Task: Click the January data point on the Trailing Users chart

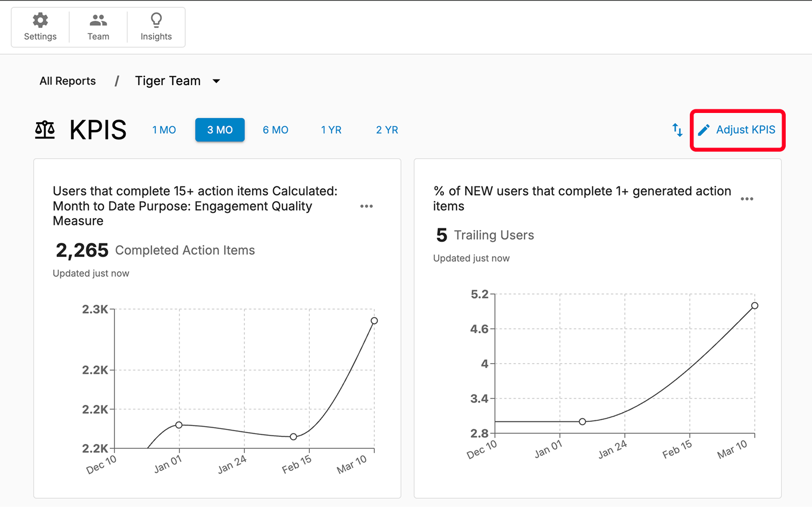Action: (x=583, y=422)
